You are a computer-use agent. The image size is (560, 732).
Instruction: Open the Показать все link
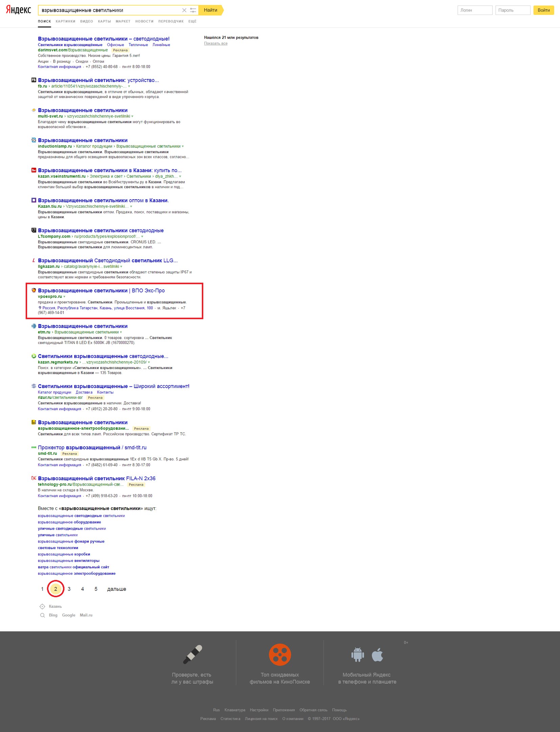coord(216,43)
